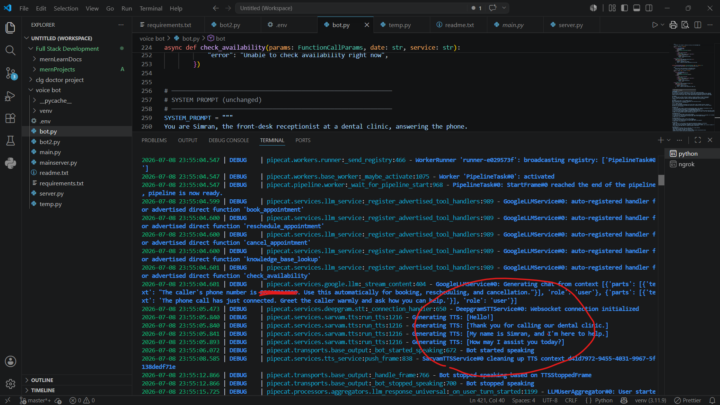Click the Go Forward arrow in the title bar

tap(228, 8)
